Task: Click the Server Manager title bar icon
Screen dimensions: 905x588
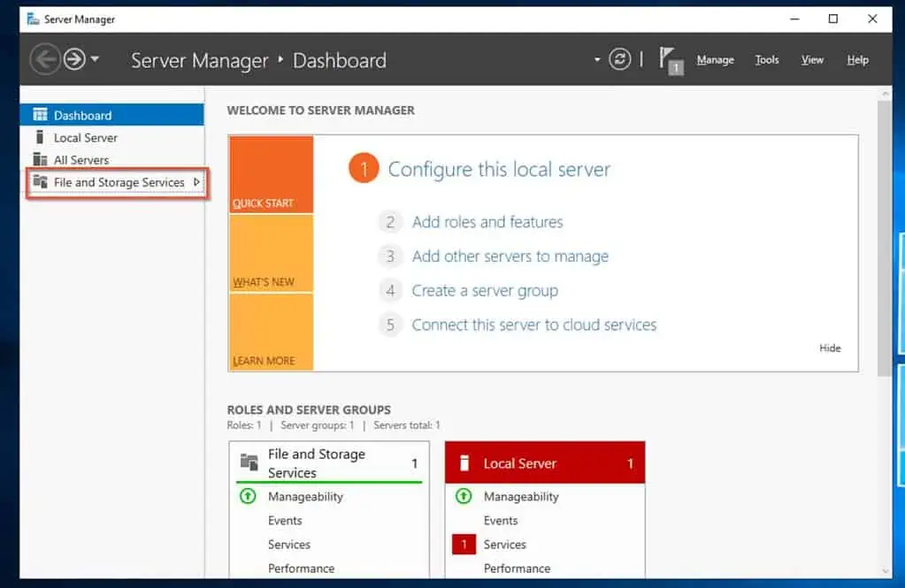Action: click(33, 19)
